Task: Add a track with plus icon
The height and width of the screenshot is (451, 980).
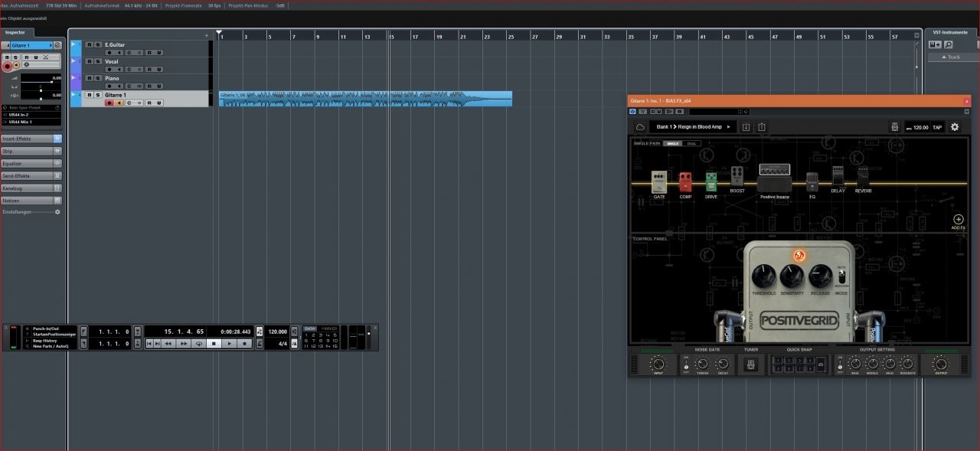Action: pos(206,35)
